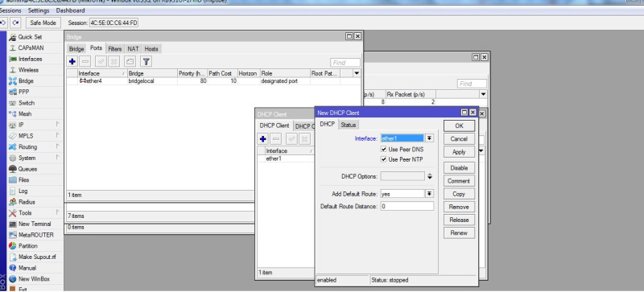644x292 pixels.
Task: Expand the Routing submenu
Action: click(x=57, y=147)
